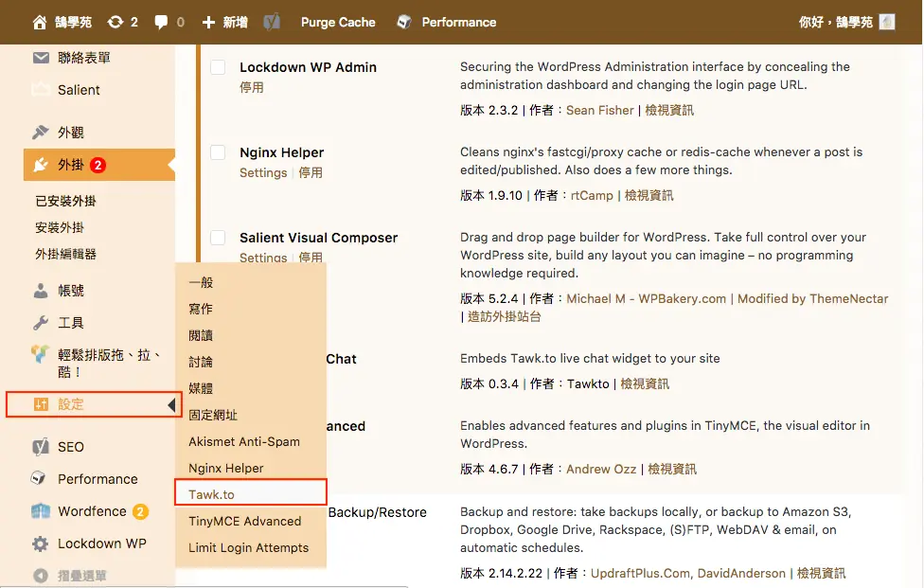Open Tawkto author link
This screenshot has height=588, width=924.
[x=588, y=383]
